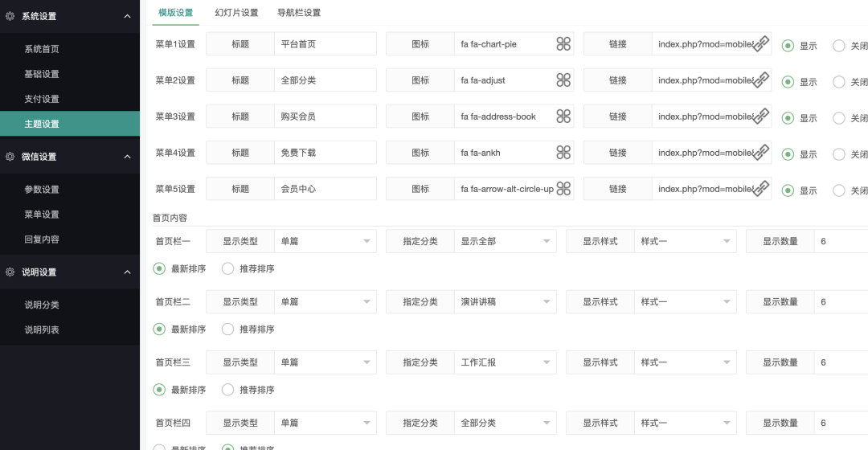The width and height of the screenshot is (868, 450).
Task: Click gear icon beside 微信设置
Action: [10, 157]
